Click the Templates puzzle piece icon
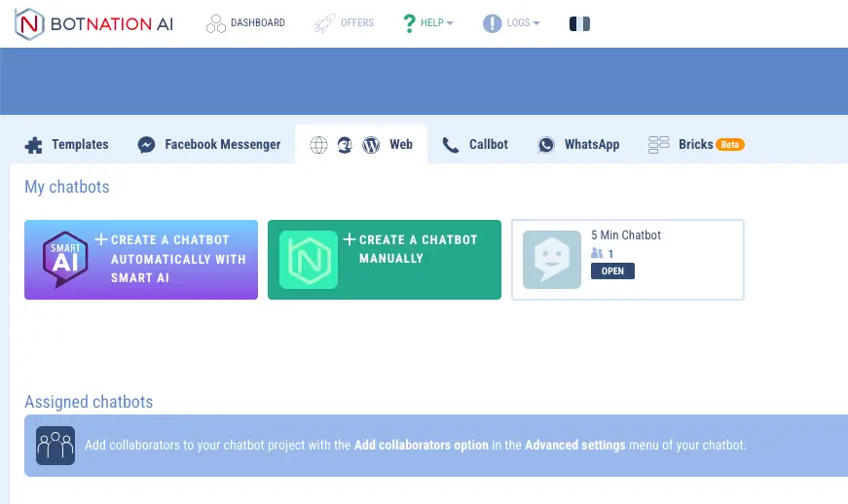848x504 pixels. point(33,145)
